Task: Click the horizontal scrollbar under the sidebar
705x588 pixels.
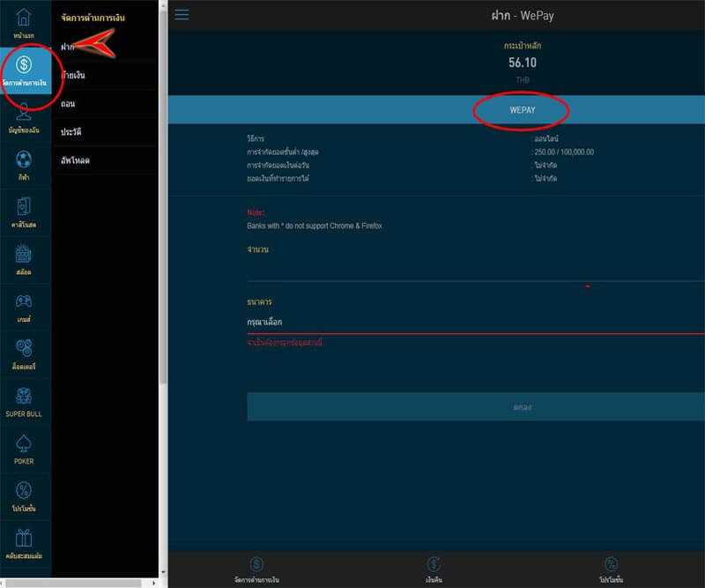Action: tap(74, 583)
